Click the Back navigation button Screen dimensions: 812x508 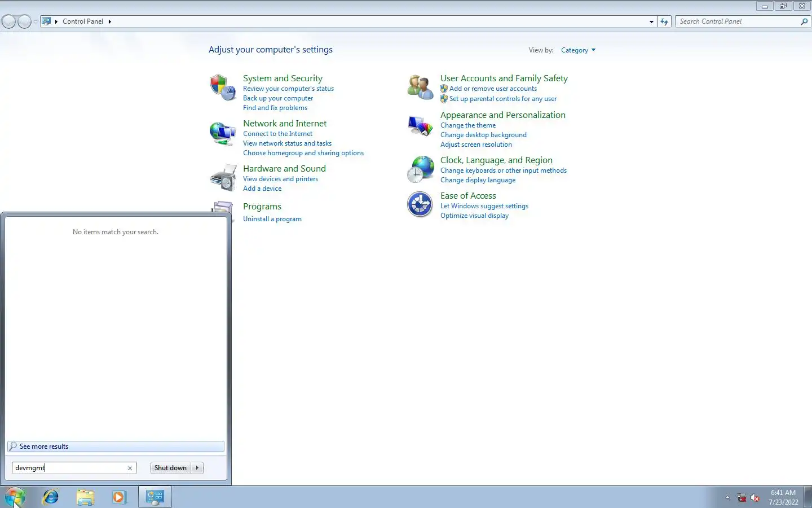[x=8, y=21]
